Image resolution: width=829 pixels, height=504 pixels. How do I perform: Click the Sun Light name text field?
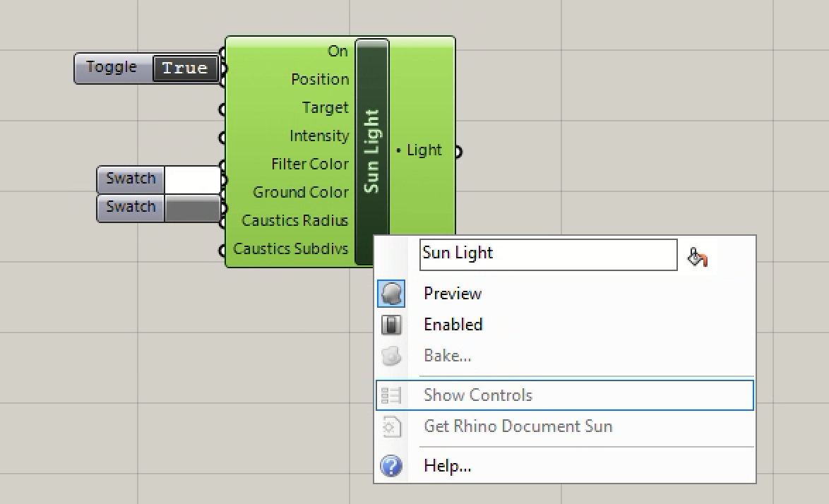[x=547, y=254]
